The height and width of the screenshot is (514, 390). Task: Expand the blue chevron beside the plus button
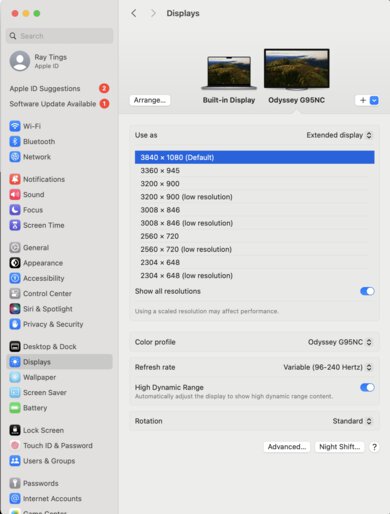(374, 100)
